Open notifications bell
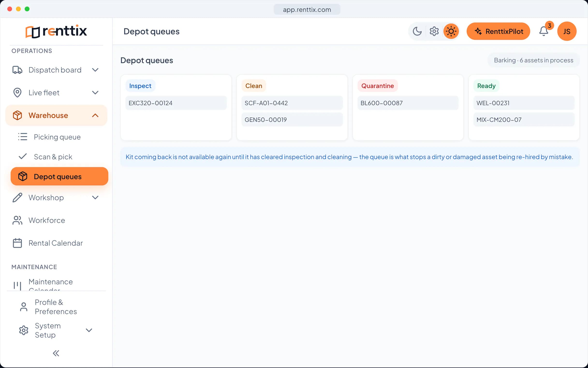Image resolution: width=588 pixels, height=368 pixels. pos(544,31)
